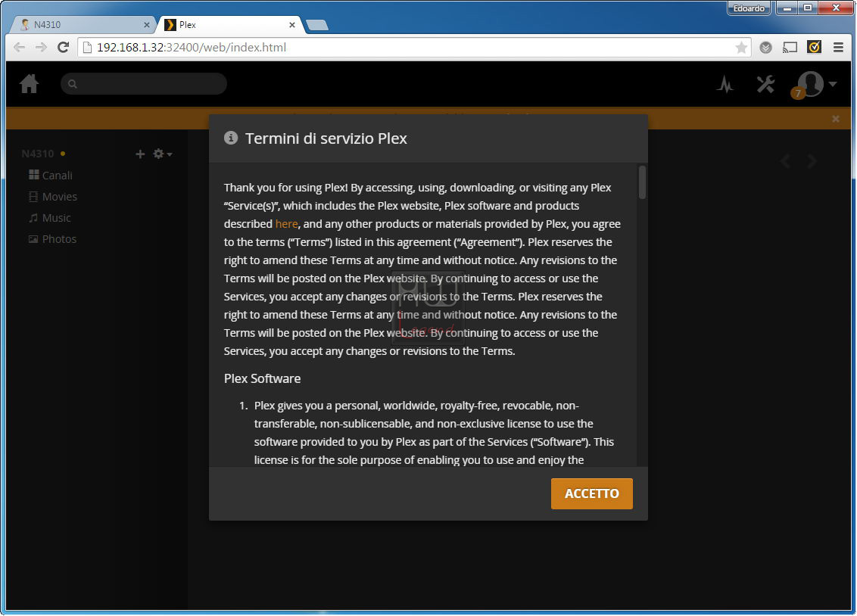Dismiss the orange notification banner
The image size is (857, 616).
(x=835, y=119)
